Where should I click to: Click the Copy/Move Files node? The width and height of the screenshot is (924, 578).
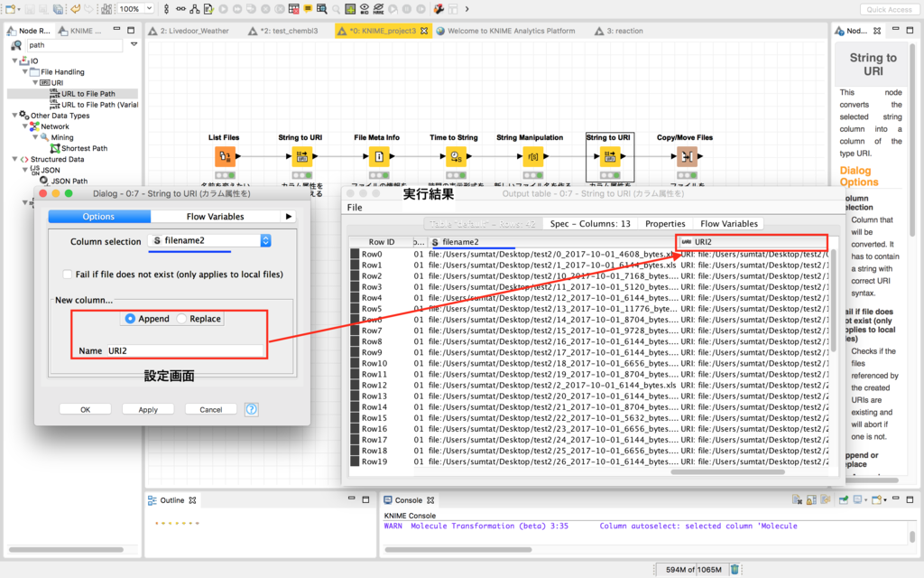point(687,156)
